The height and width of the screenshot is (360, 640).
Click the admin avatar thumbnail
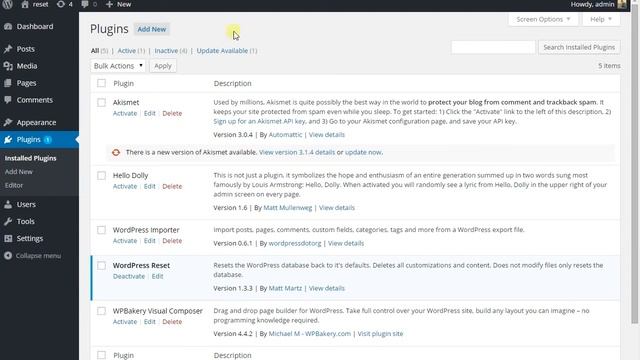tap(622, 4)
